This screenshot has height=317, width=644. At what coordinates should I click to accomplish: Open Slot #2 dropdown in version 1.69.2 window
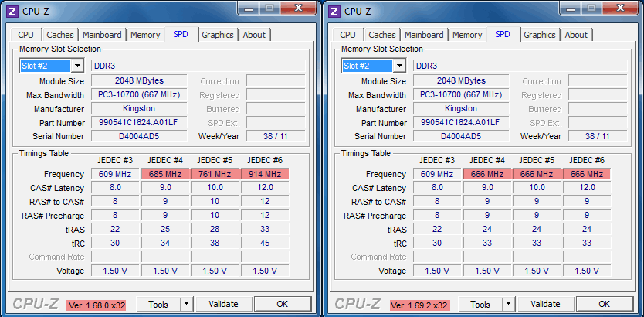399,66
